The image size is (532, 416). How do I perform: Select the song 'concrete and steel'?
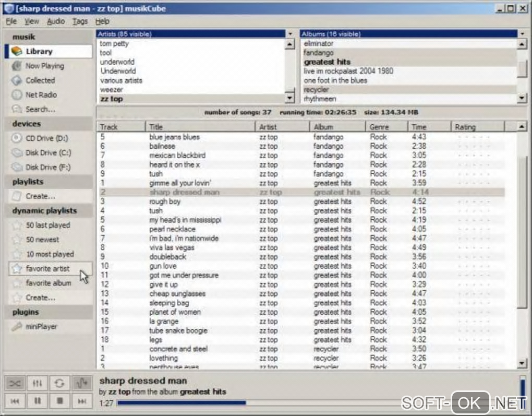click(301, 349)
